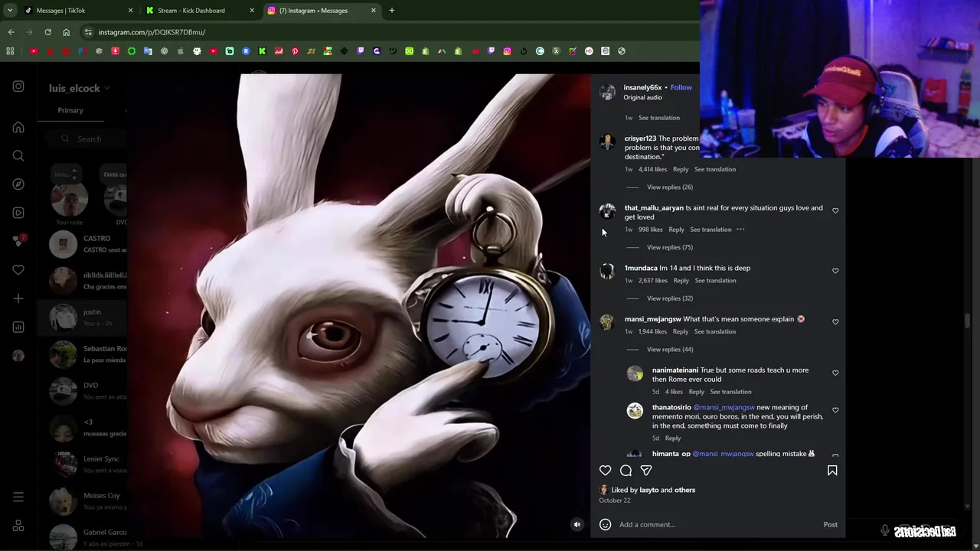Image resolution: width=980 pixels, height=551 pixels.
Task: Open Messages icon with notification badge
Action: click(18, 241)
